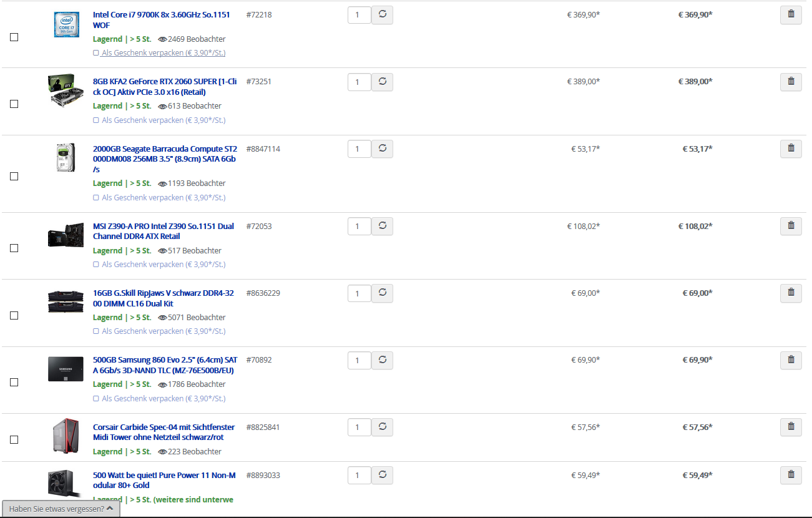
Task: Update quantity of be quiet! Pure Power 11
Action: (x=382, y=475)
